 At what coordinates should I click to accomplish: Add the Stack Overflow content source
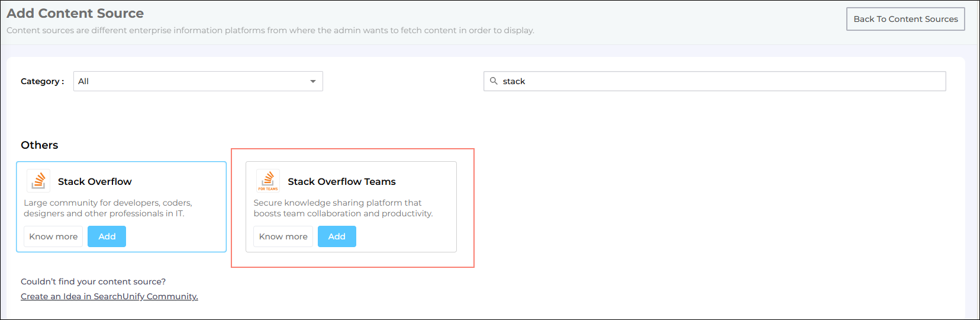point(107,236)
